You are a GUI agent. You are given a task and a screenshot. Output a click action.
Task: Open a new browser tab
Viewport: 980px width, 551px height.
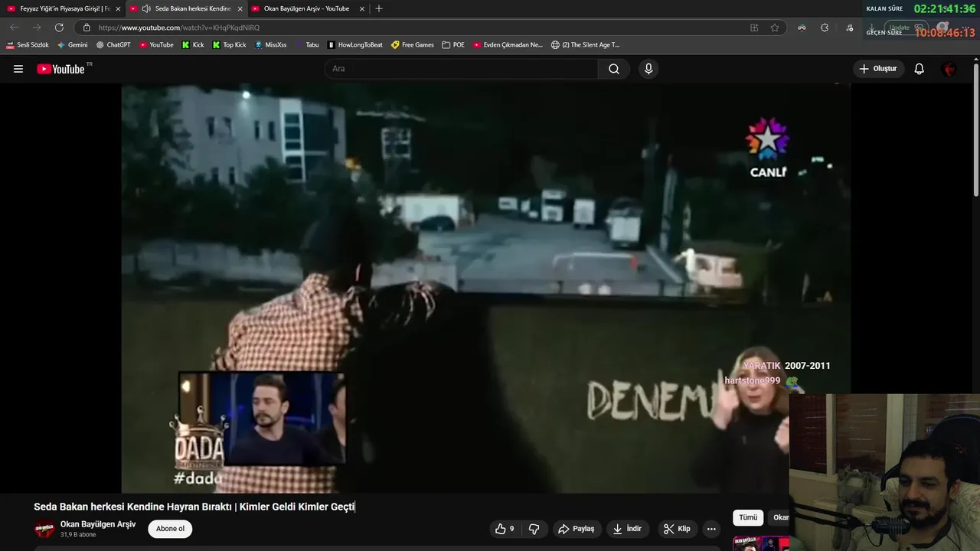click(378, 8)
